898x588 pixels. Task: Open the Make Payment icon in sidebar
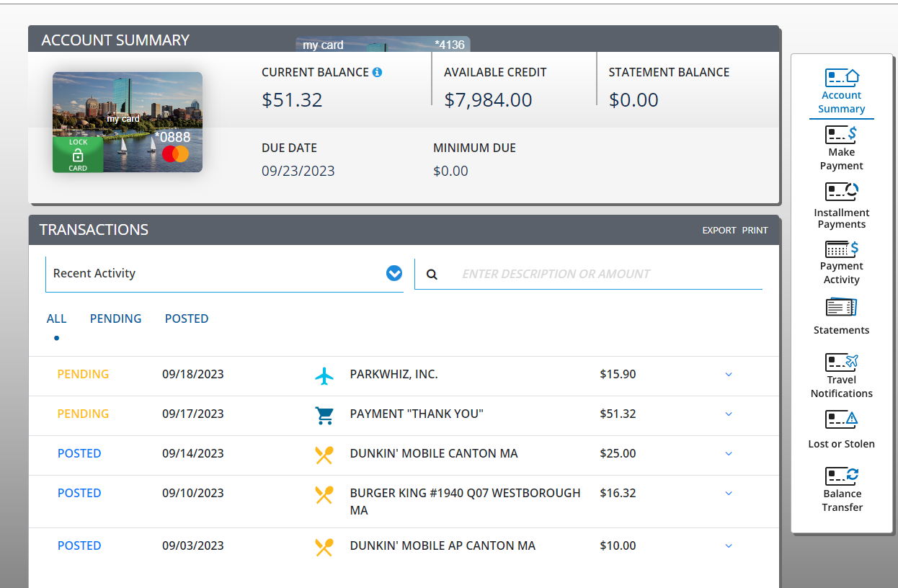841,135
